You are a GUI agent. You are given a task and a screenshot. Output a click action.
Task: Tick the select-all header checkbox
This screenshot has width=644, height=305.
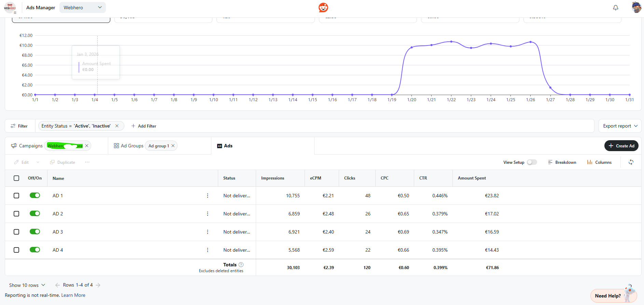(16, 178)
